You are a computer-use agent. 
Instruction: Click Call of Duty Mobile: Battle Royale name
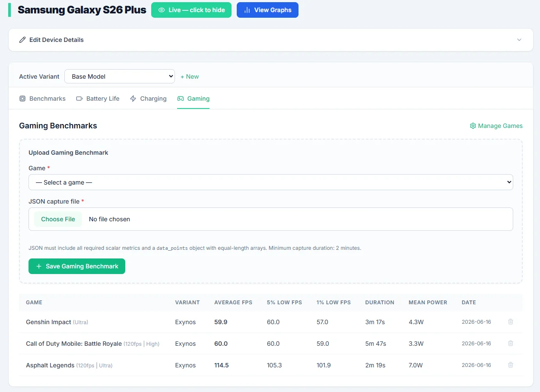click(x=74, y=344)
